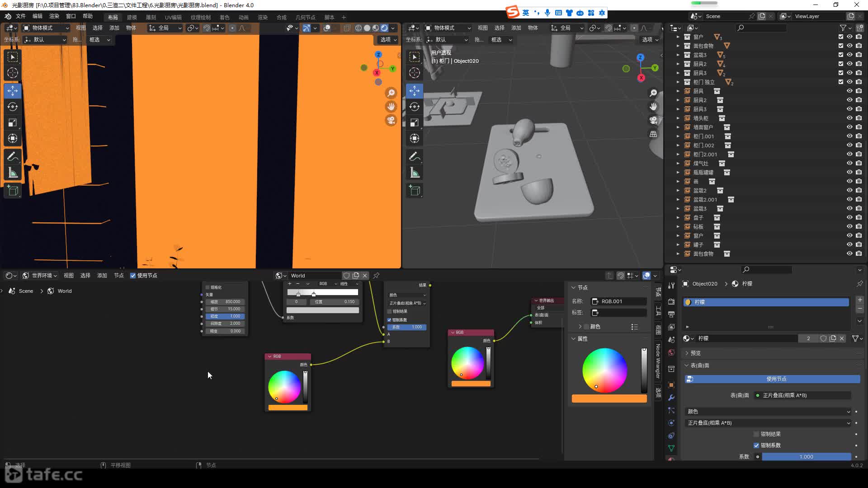This screenshot has height=488, width=868.
Task: Open the World properties tab
Action: [671, 352]
